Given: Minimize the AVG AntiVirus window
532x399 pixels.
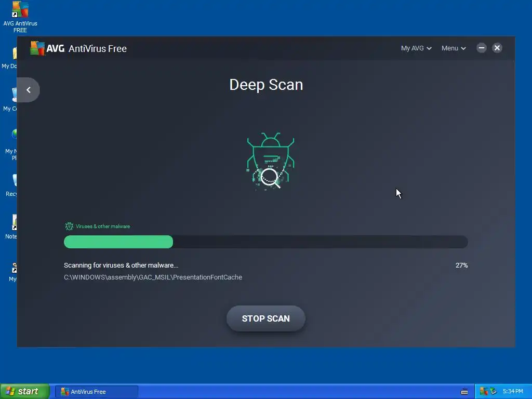Looking at the screenshot, I should [x=482, y=48].
